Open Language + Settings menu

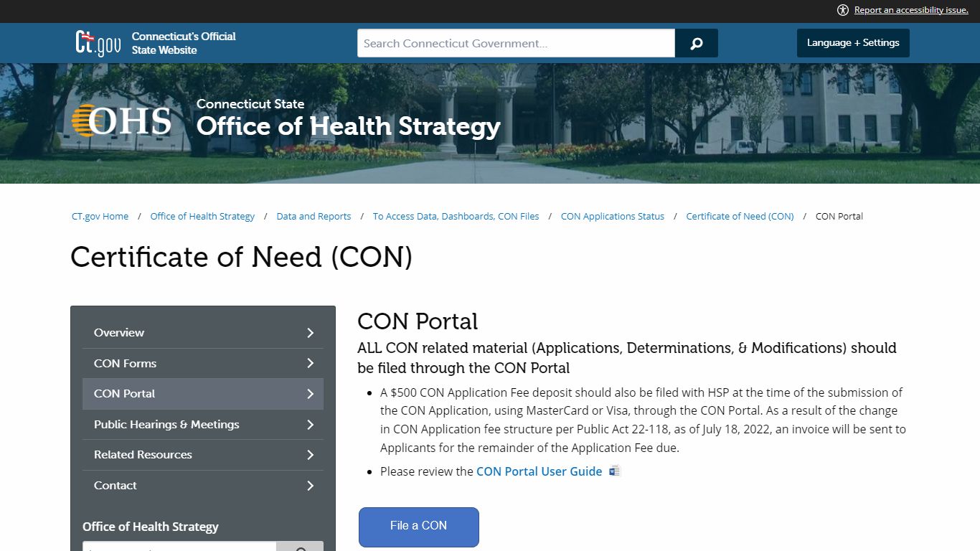853,43
